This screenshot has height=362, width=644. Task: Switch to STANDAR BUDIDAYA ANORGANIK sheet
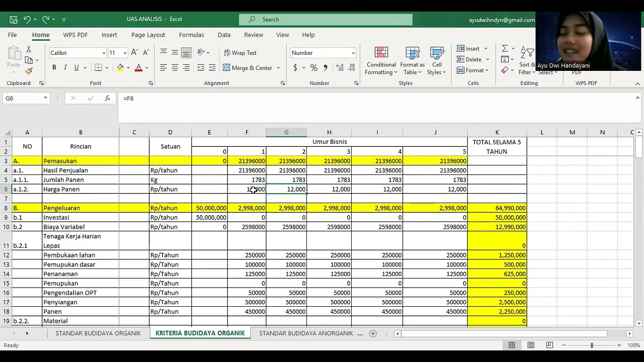tap(306, 333)
